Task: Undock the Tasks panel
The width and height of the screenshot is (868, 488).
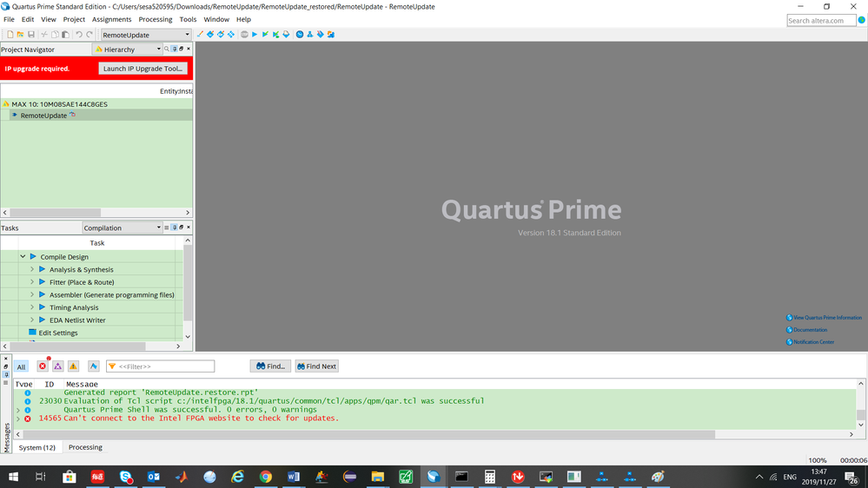Action: pos(181,228)
